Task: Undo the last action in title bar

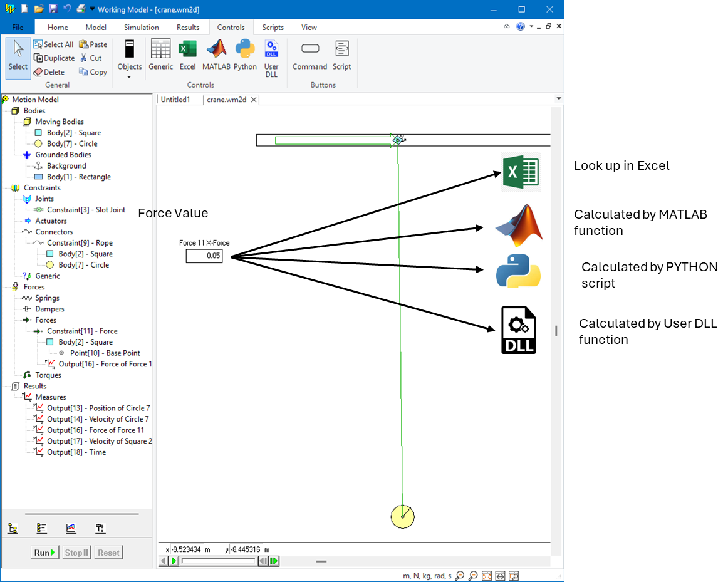Action: [x=67, y=9]
